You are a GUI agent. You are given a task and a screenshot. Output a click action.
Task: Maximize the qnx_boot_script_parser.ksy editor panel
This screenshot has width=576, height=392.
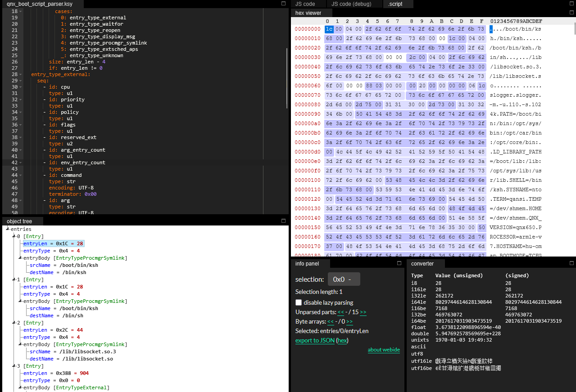pos(284,3)
